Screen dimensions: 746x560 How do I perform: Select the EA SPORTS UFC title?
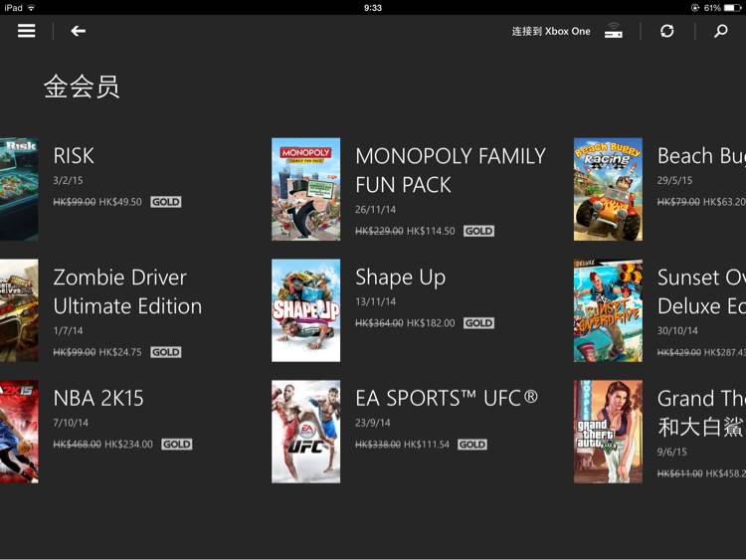(x=447, y=398)
